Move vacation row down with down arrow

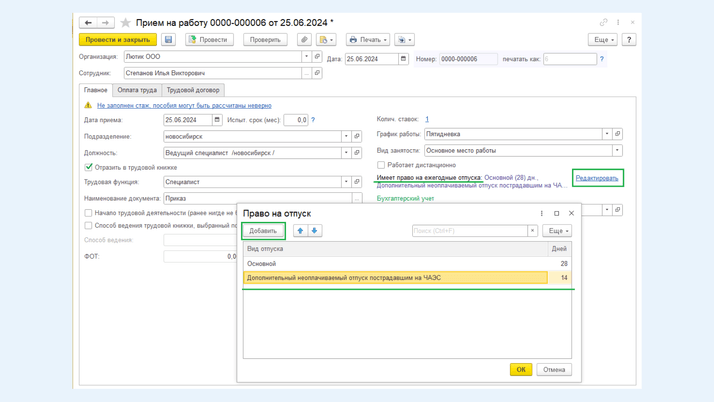[x=314, y=231]
